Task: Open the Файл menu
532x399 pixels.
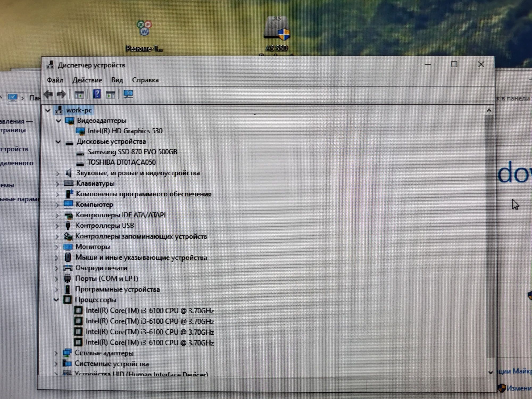Action: 55,80
